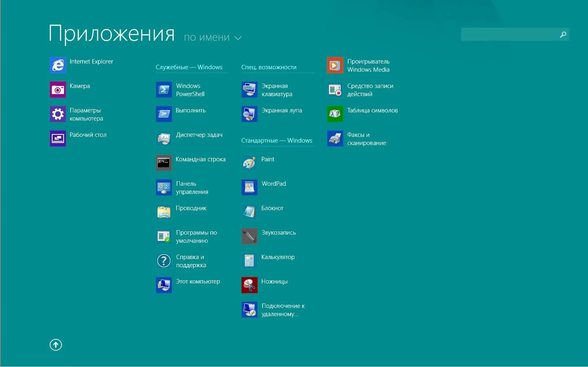Click the 'Камера' label
Image resolution: width=588 pixels, height=367 pixels.
pyautogui.click(x=80, y=86)
